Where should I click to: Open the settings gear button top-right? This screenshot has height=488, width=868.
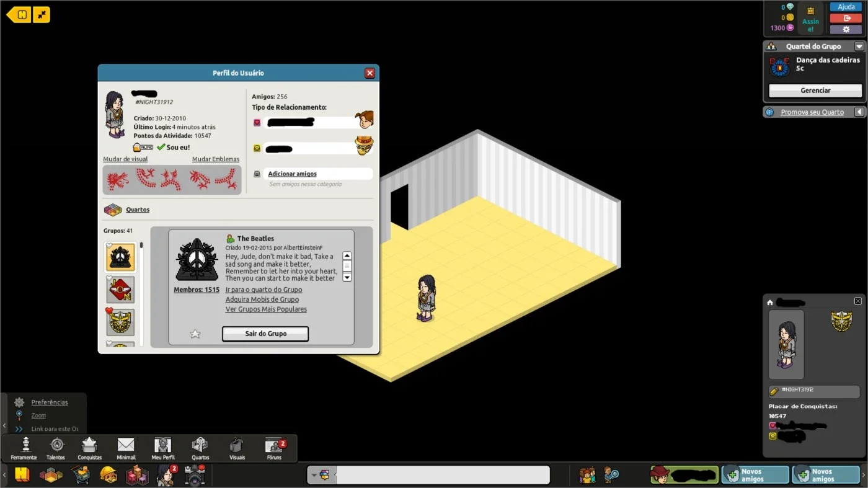tap(846, 29)
